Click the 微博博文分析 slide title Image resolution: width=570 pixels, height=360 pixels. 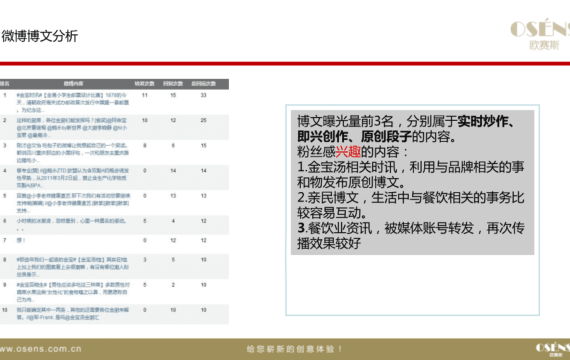[x=40, y=36]
